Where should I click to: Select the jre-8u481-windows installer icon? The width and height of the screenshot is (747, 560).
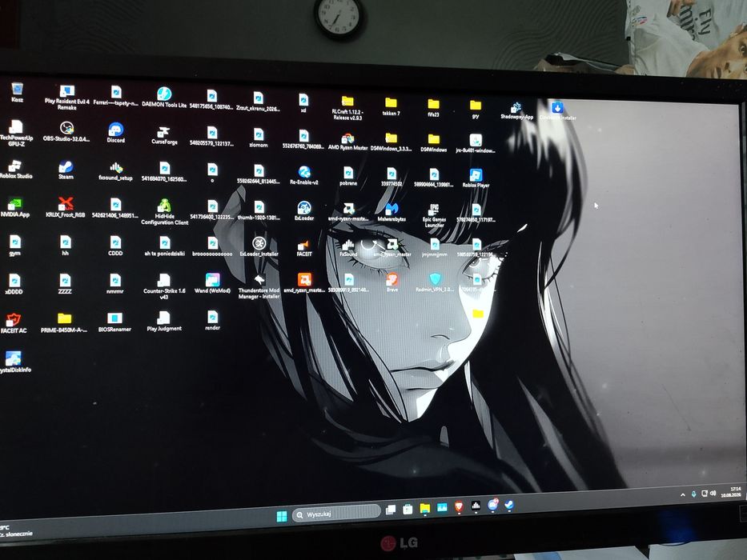pos(476,144)
